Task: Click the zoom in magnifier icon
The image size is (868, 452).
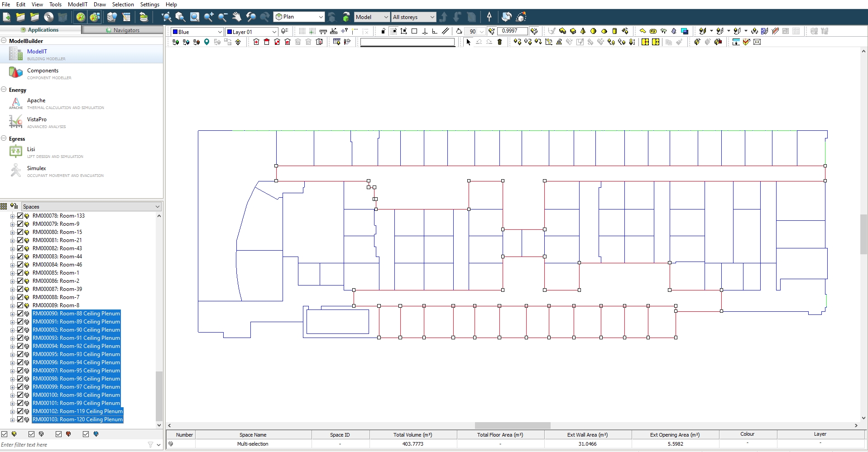Action: pyautogui.click(x=209, y=17)
